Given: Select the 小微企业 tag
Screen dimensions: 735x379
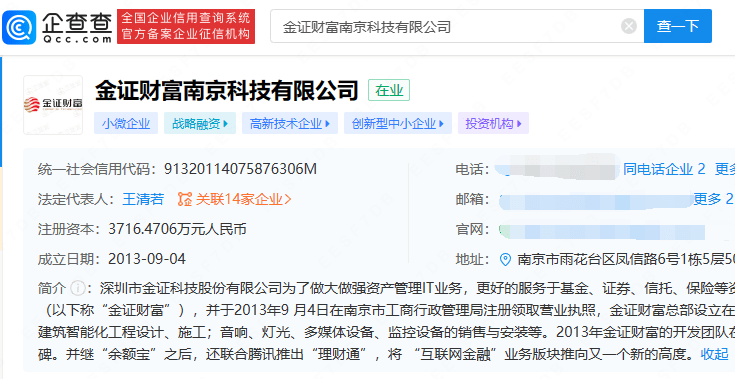Looking at the screenshot, I should pos(126,123).
